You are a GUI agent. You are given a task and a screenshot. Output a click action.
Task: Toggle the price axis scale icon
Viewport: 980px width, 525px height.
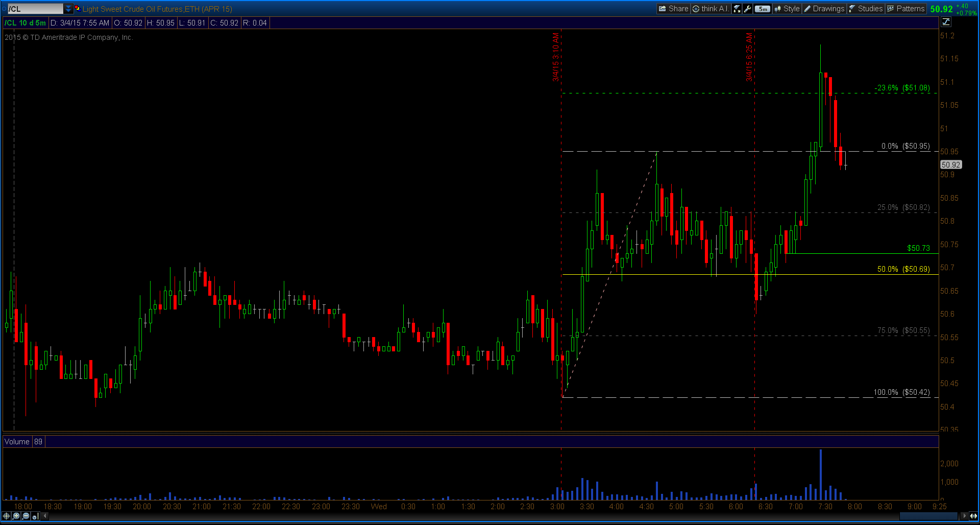(946, 21)
